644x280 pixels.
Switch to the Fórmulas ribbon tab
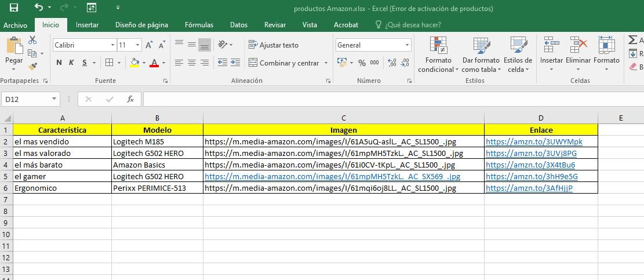[199, 25]
